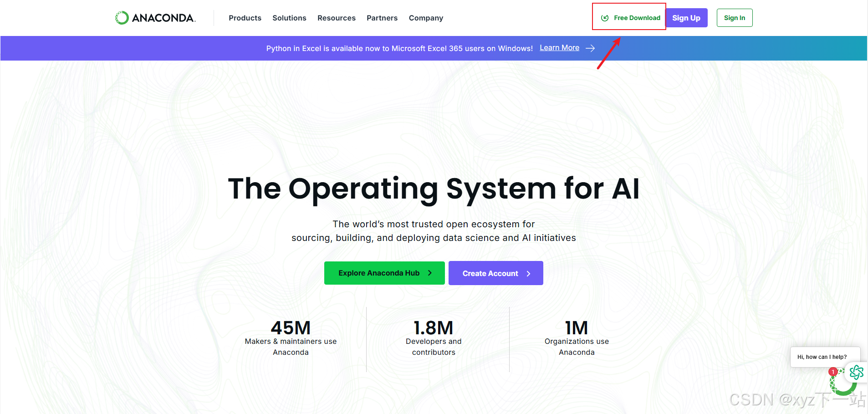
Task: Click the '45M' statistic text
Action: tap(291, 328)
